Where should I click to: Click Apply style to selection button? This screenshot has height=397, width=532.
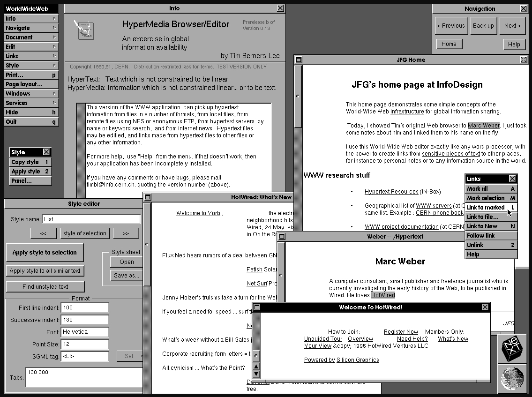pos(45,253)
